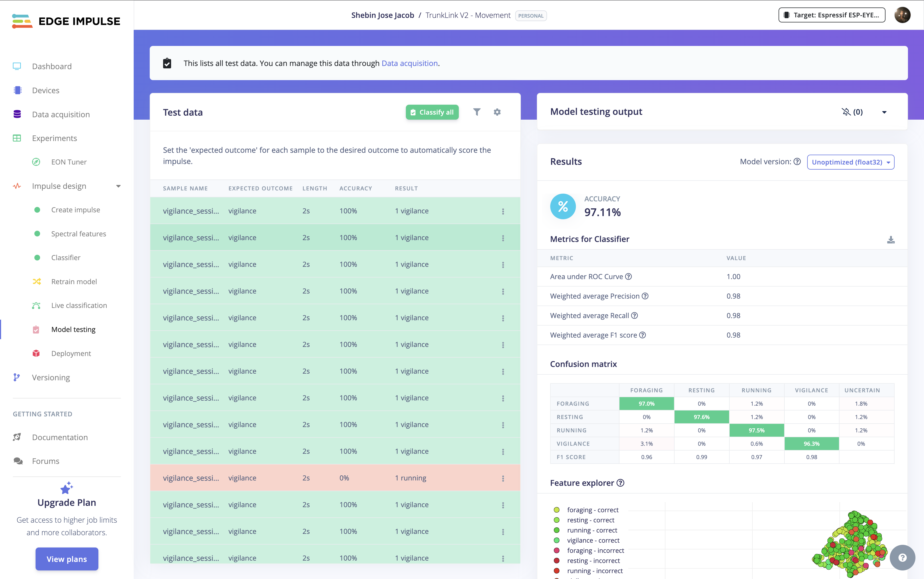924x579 pixels.
Task: Toggle resting - incorrect legend entry
Action: [x=593, y=561]
